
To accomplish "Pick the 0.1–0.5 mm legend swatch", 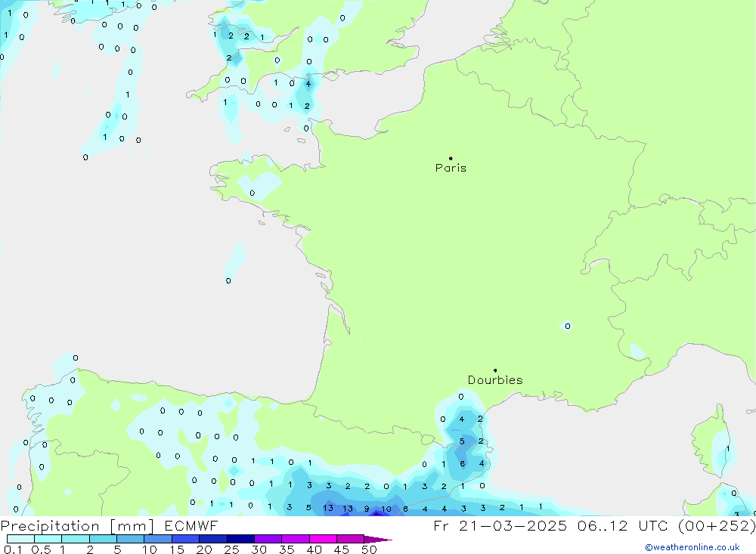I will click(x=20, y=539).
